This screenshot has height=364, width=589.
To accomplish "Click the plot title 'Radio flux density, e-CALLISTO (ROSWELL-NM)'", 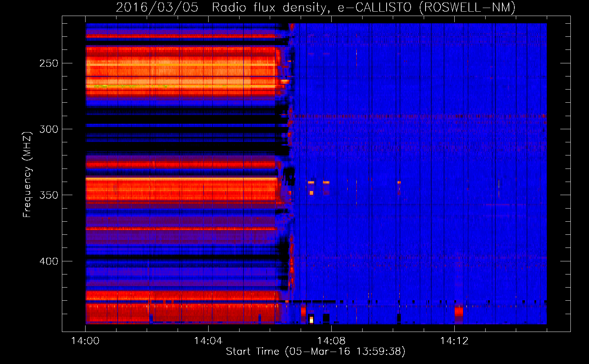I will tap(364, 7).
